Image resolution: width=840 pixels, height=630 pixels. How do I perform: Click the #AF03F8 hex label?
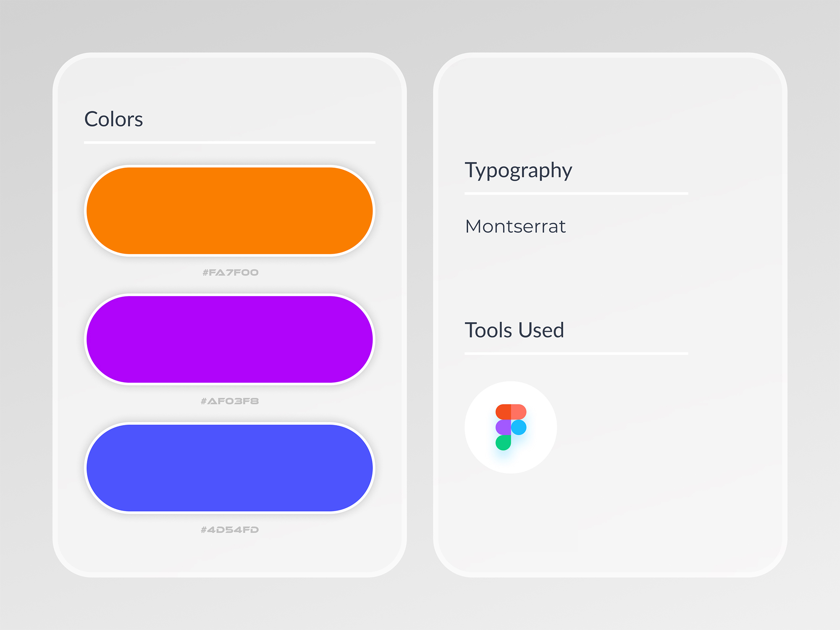(x=230, y=401)
